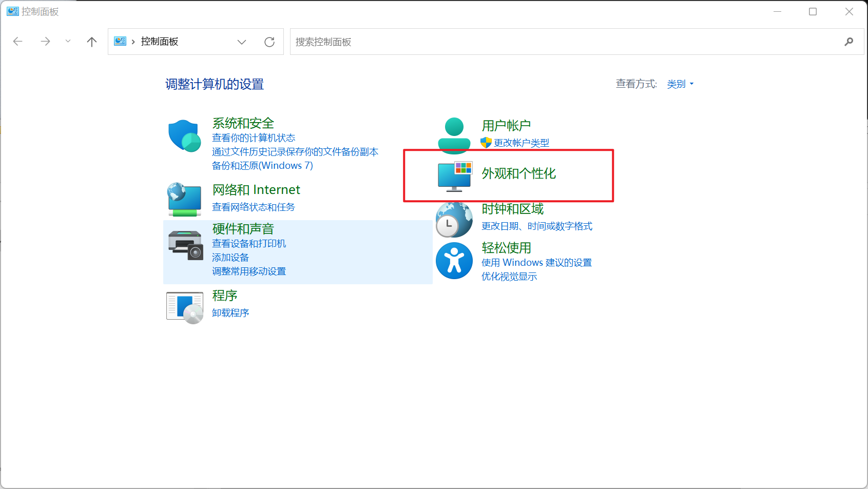This screenshot has height=489, width=868.
Task: Open 卸载程序 under 程序
Action: [229, 312]
